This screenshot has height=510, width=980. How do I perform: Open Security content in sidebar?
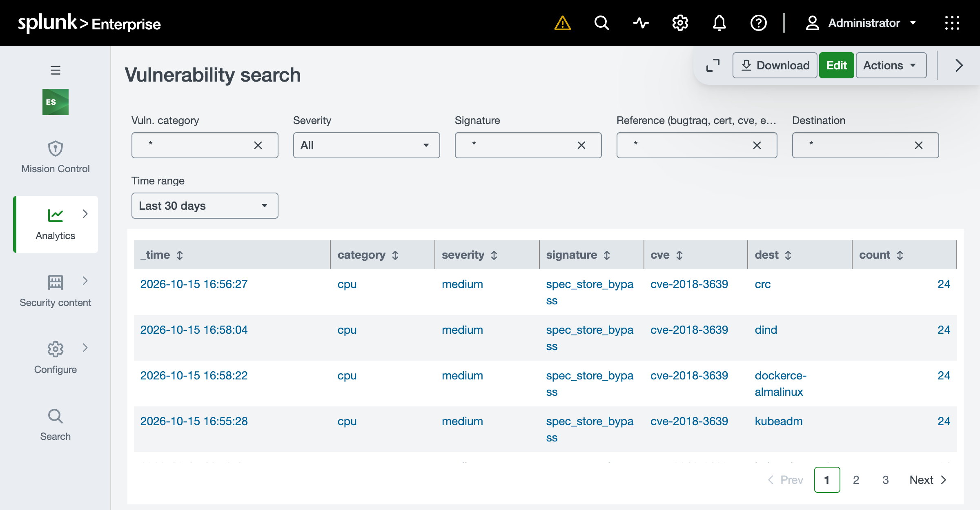tap(56, 291)
